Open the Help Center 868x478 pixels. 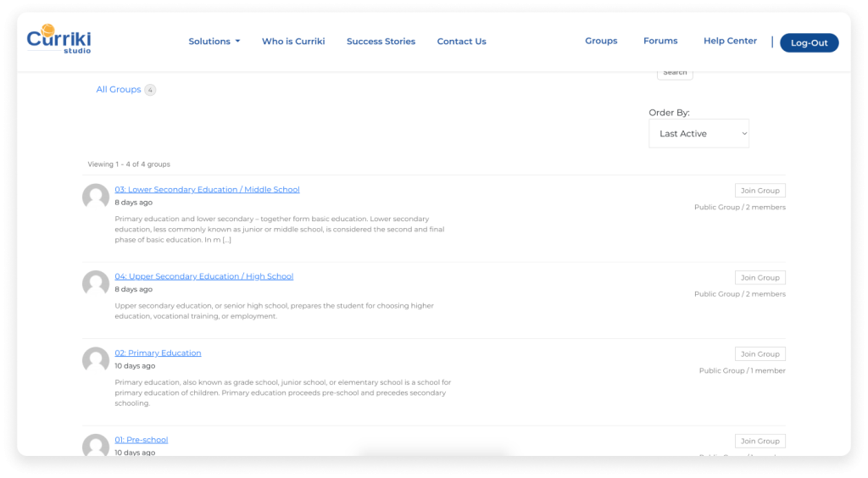coord(730,41)
